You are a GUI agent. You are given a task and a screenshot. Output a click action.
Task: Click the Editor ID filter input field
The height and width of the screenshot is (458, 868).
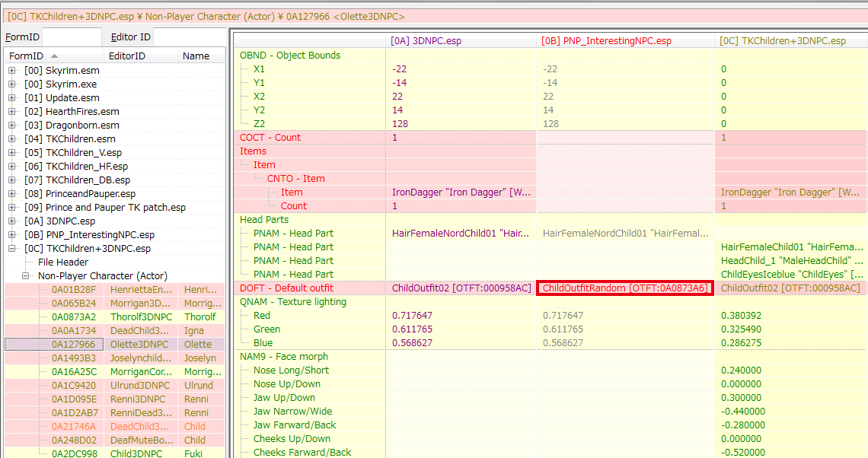(188, 37)
